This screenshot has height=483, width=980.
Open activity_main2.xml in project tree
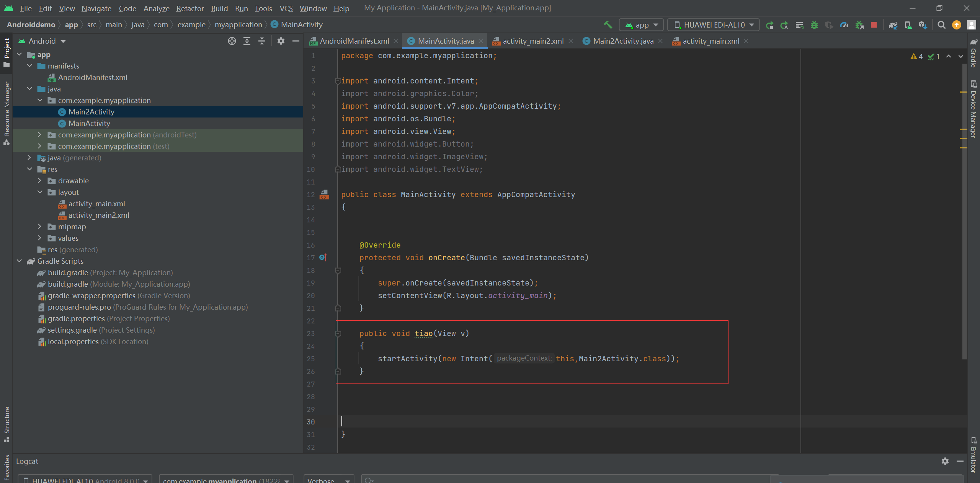click(x=98, y=215)
